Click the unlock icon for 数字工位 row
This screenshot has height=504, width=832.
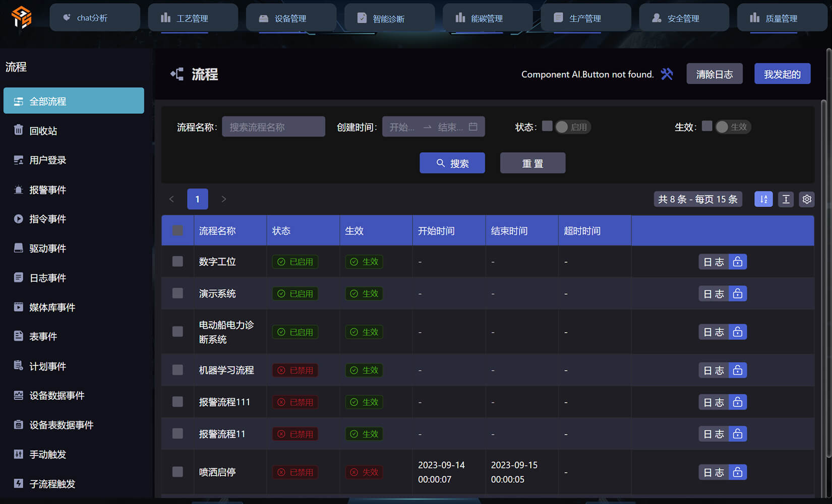(x=738, y=262)
